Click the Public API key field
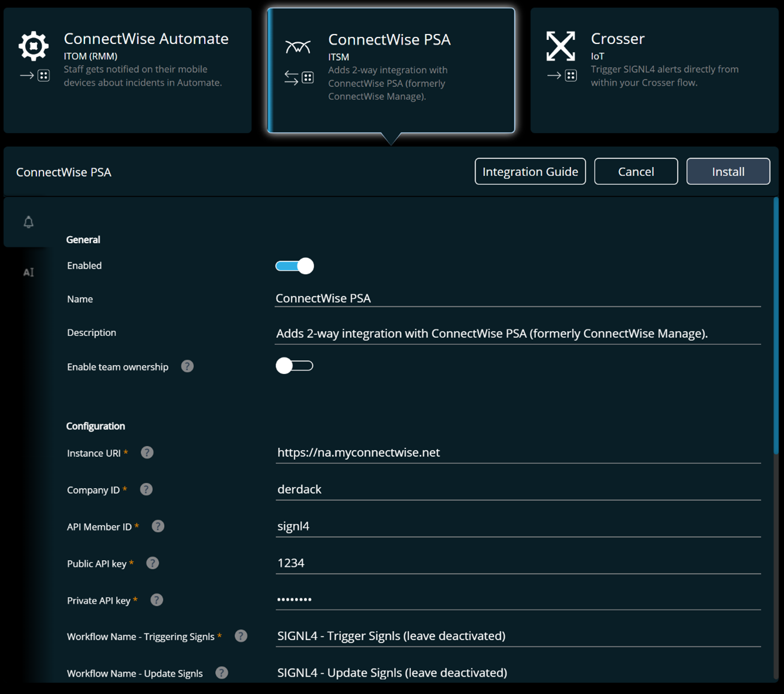 coord(518,563)
